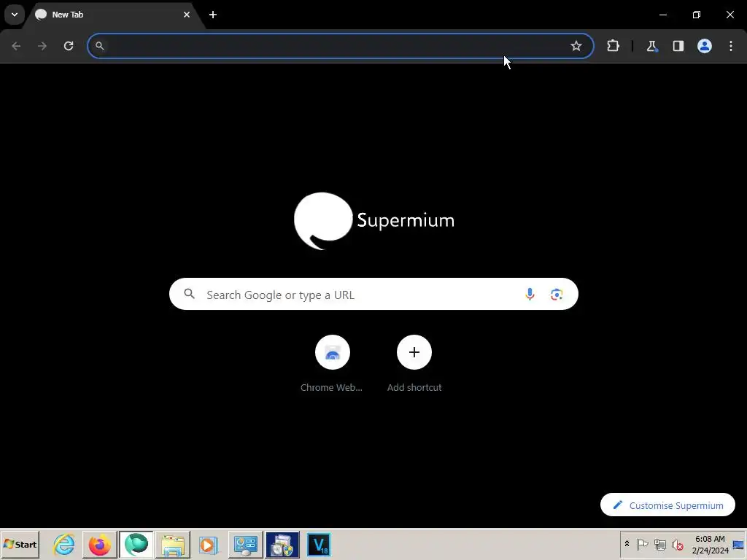This screenshot has width=747, height=560.
Task: Open Chrome Labs flask icon
Action: (651, 46)
